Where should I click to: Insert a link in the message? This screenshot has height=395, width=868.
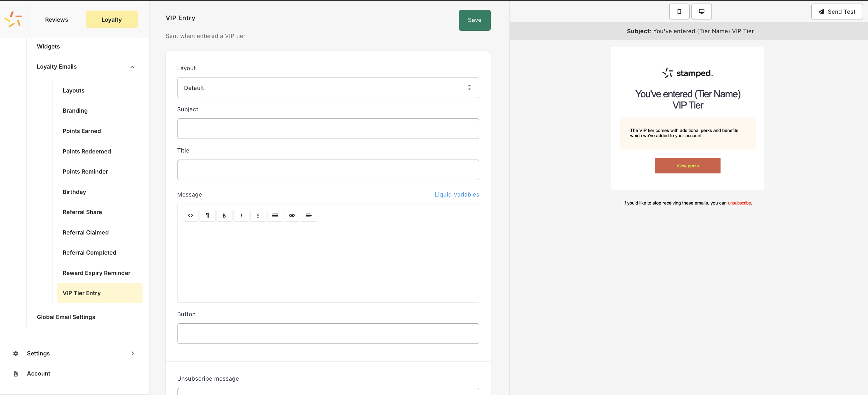(x=292, y=215)
